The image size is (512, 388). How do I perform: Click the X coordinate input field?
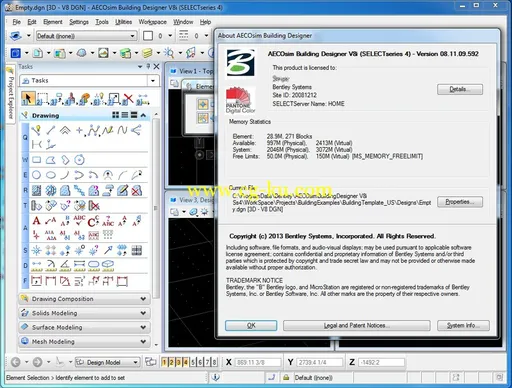pyautogui.click(x=258, y=362)
